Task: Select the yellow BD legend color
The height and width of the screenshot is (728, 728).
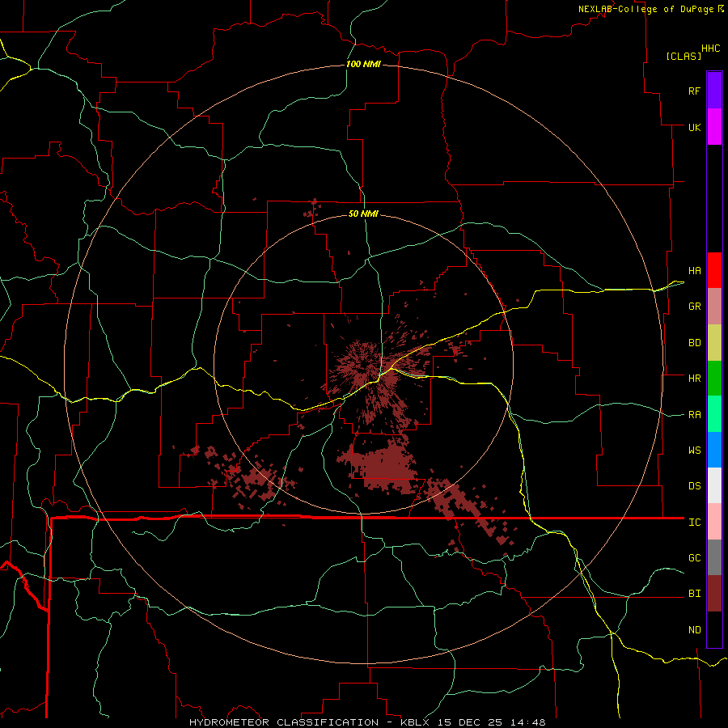Action: coord(714,343)
